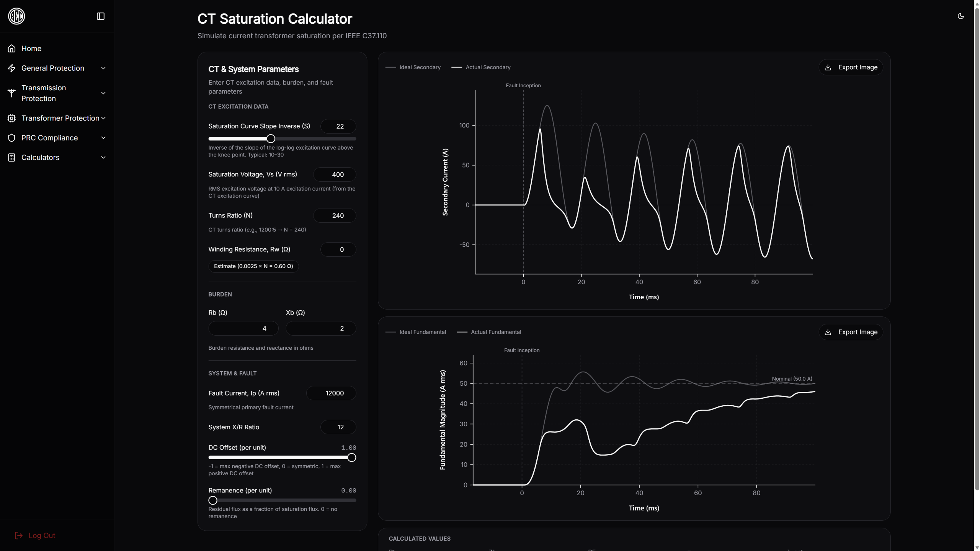The image size is (980, 551).
Task: Click the Calculators sidebar icon
Action: 11,158
